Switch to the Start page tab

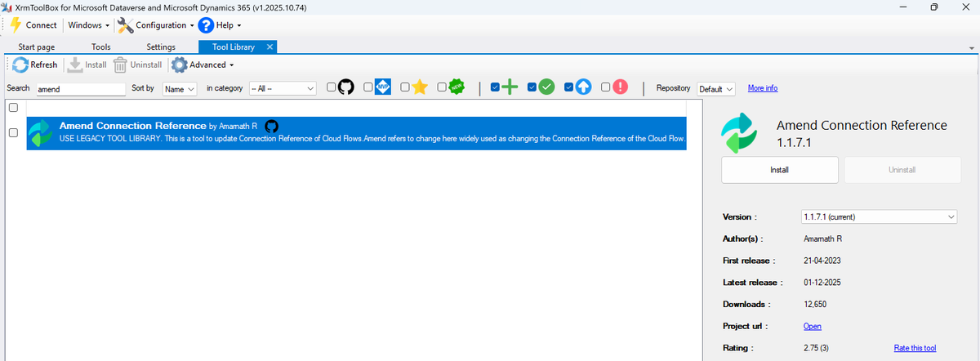pyautogui.click(x=37, y=47)
